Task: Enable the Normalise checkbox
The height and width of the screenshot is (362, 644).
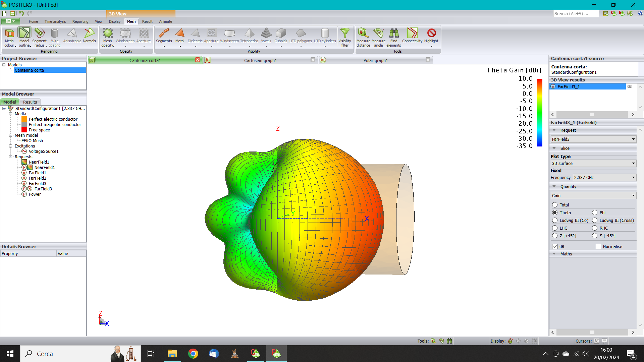Action: [x=598, y=246]
